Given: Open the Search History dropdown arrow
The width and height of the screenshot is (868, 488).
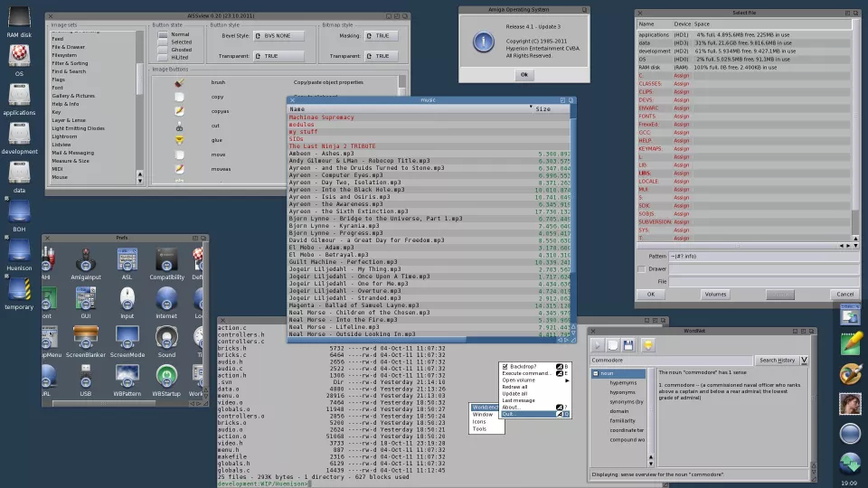Looking at the screenshot, I should coord(804,361).
